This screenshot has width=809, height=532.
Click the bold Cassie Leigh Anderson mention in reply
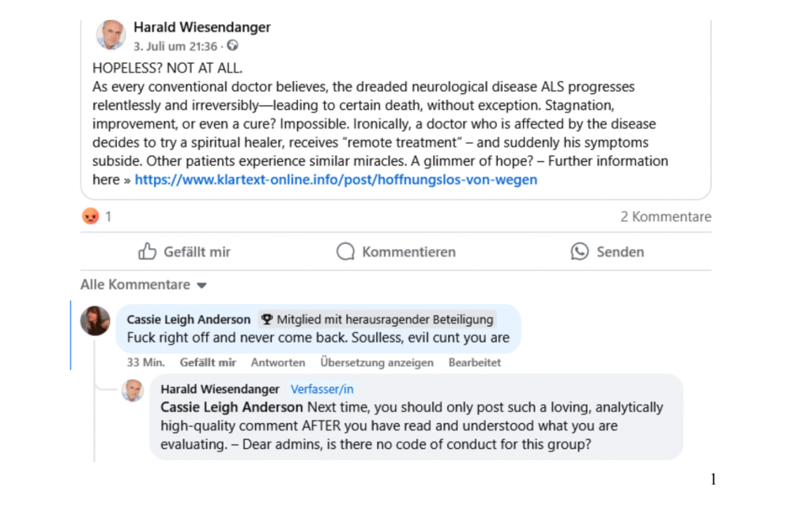point(231,407)
